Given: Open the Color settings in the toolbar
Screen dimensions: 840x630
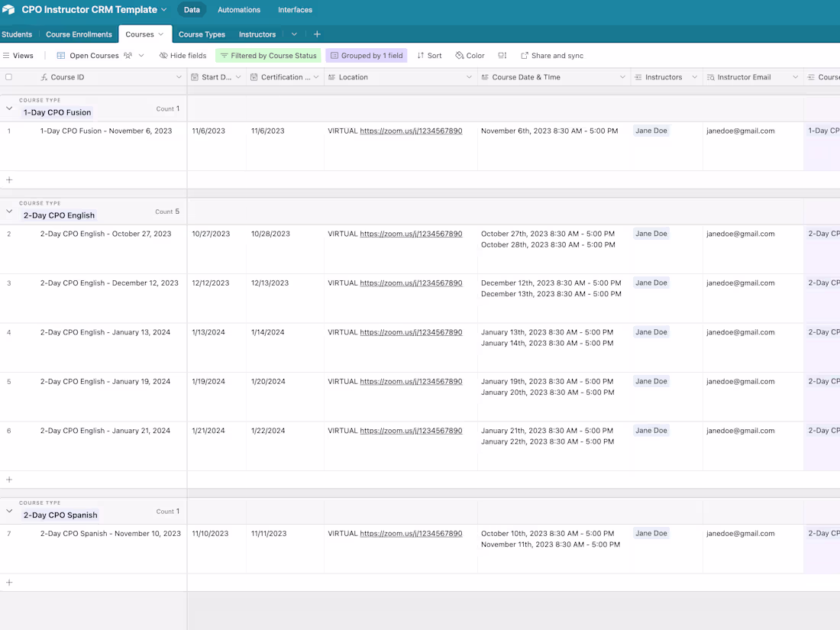Looking at the screenshot, I should 470,55.
